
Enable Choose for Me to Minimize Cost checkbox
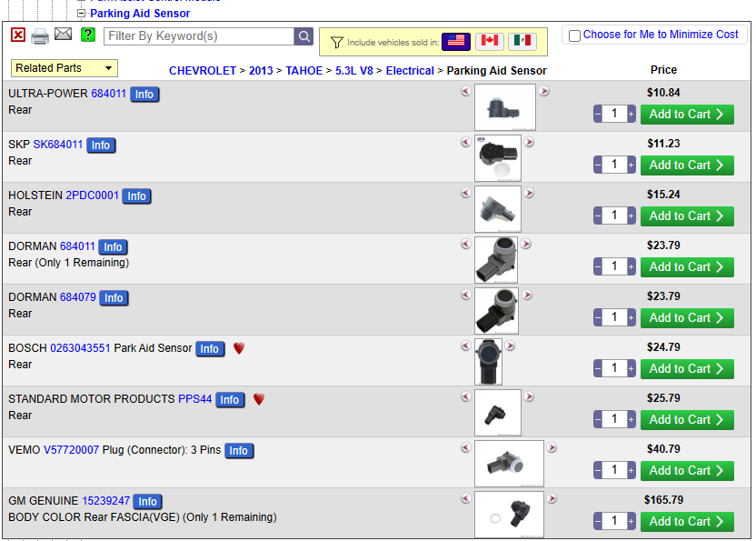[x=574, y=35]
